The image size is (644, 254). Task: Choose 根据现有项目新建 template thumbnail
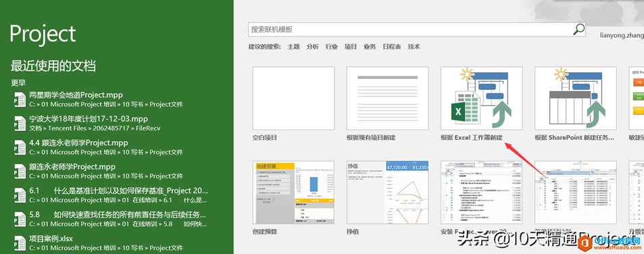coord(388,98)
